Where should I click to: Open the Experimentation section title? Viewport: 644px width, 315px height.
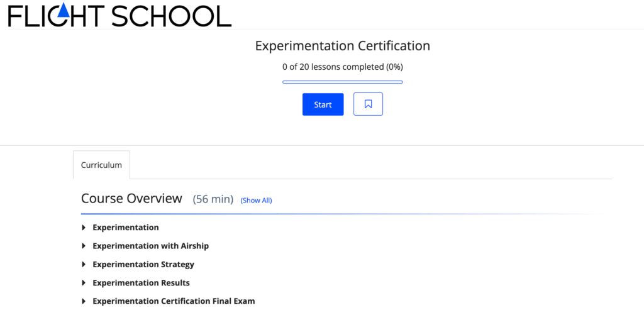126,228
